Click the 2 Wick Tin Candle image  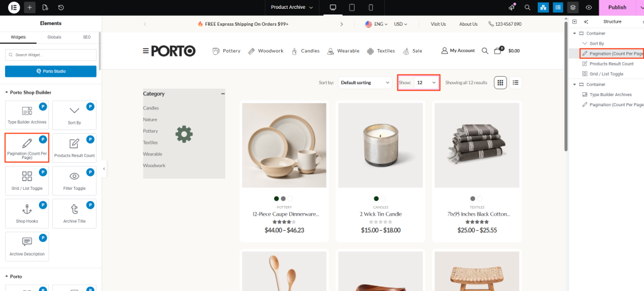(380, 146)
